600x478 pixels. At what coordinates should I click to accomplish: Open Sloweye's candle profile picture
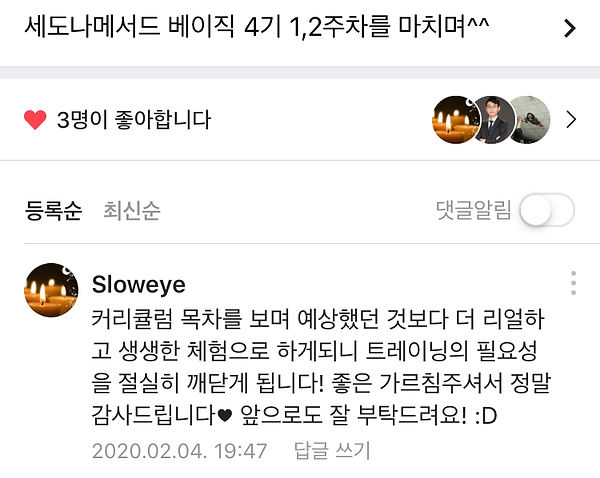click(x=51, y=290)
